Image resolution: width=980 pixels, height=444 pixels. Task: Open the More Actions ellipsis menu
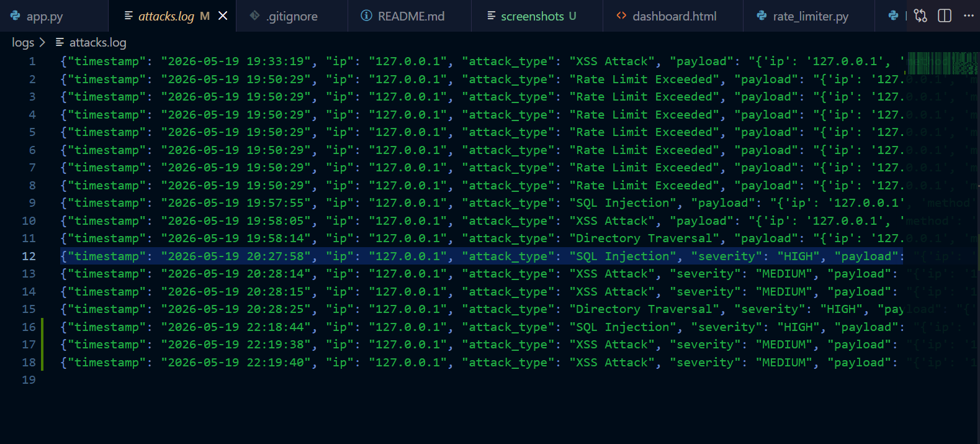(x=969, y=16)
